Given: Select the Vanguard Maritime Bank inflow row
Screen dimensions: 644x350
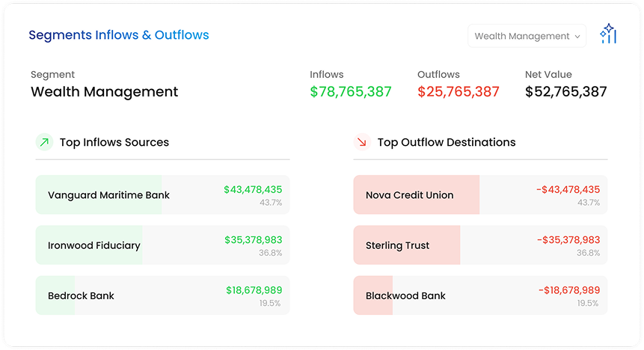Looking at the screenshot, I should tap(162, 194).
